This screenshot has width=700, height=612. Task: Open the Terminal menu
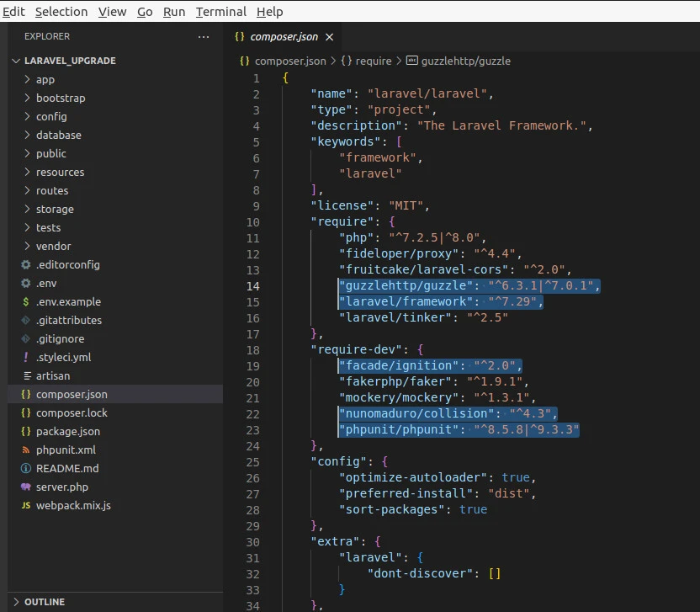coord(220,12)
